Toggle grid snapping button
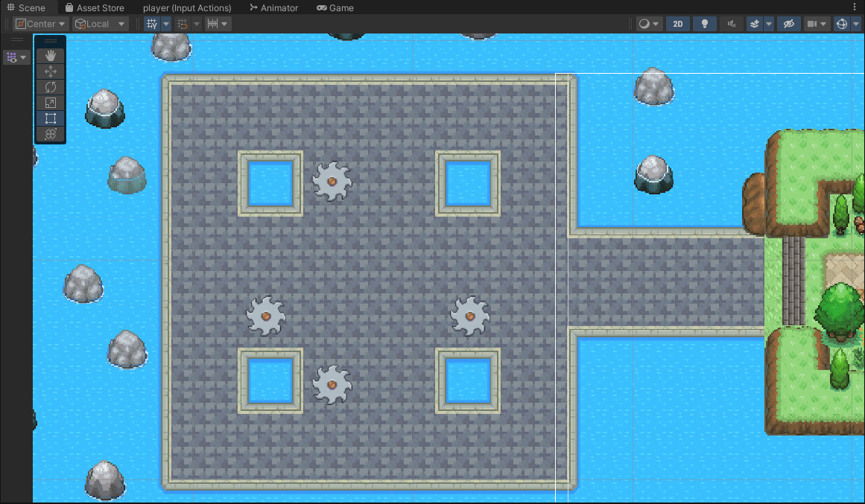 (183, 24)
